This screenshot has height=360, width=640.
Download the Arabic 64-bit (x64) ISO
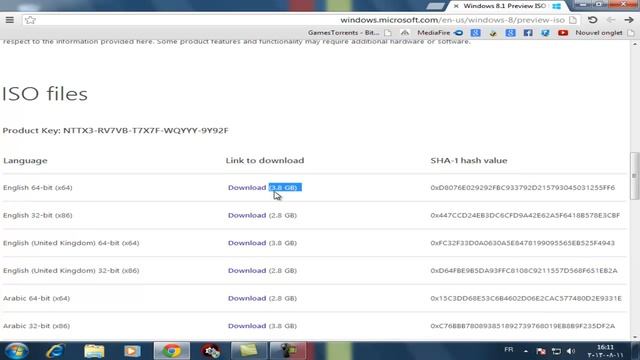click(x=247, y=298)
